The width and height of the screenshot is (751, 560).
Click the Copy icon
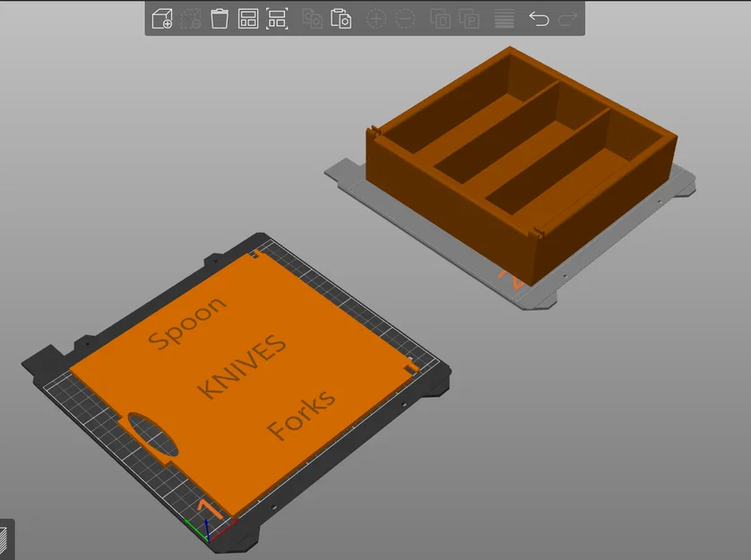pos(312,18)
